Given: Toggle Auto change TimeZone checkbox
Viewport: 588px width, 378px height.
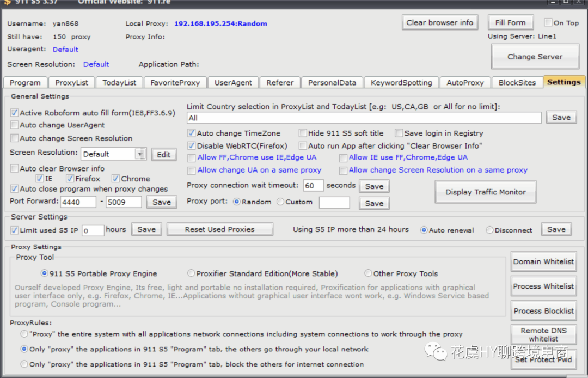Looking at the screenshot, I should tap(192, 133).
